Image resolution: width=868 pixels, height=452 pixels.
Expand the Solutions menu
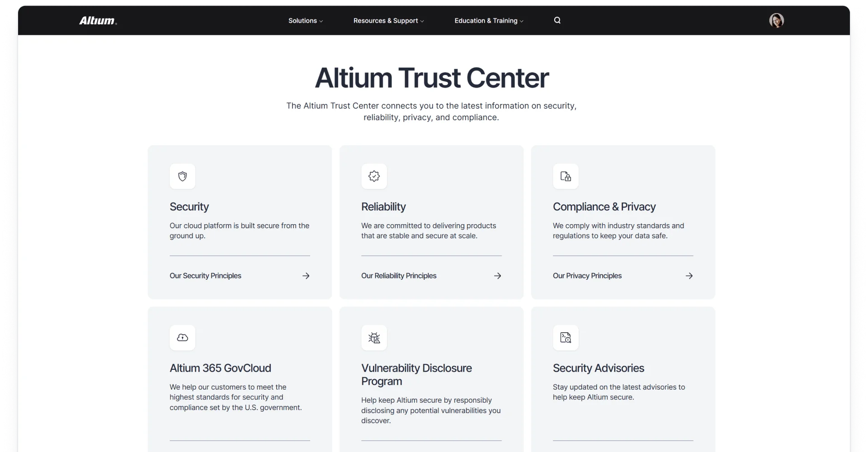pos(306,21)
